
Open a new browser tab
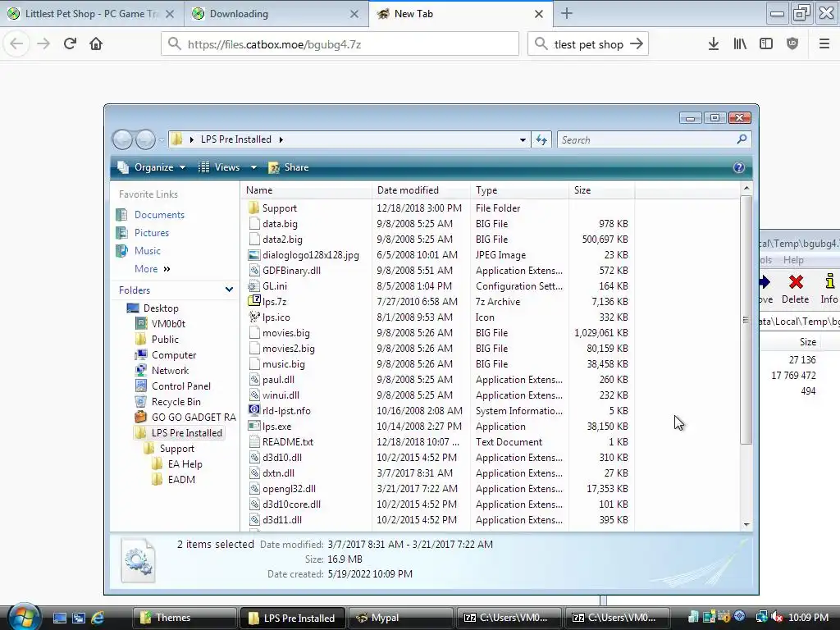566,14
